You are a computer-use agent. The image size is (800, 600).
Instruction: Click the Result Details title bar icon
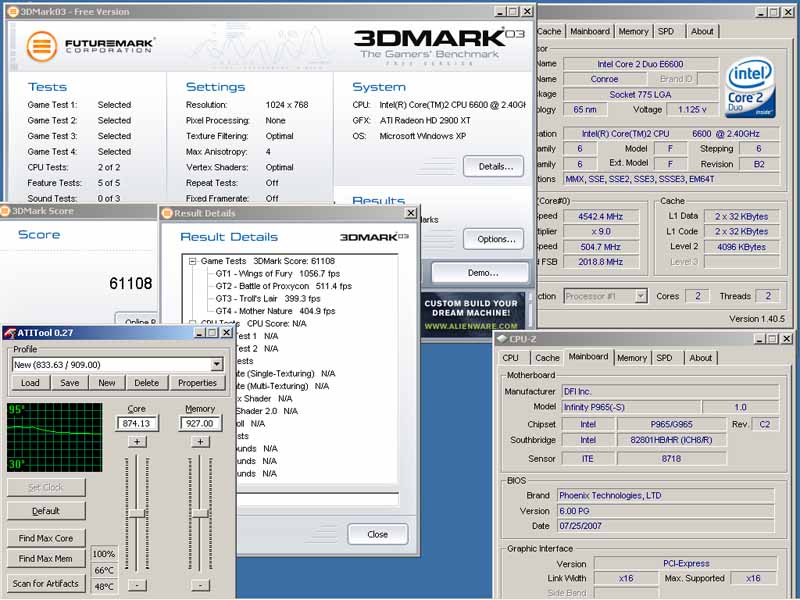click(167, 213)
